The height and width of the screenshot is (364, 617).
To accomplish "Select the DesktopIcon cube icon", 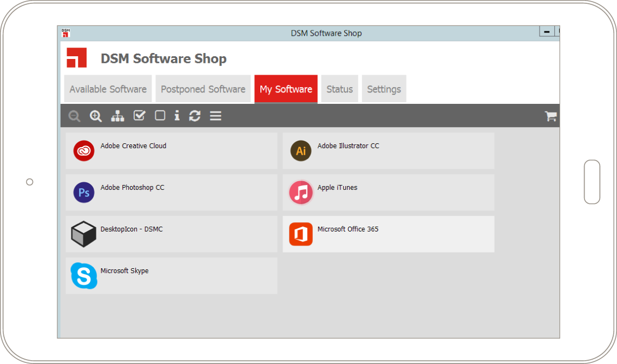I will coord(83,234).
